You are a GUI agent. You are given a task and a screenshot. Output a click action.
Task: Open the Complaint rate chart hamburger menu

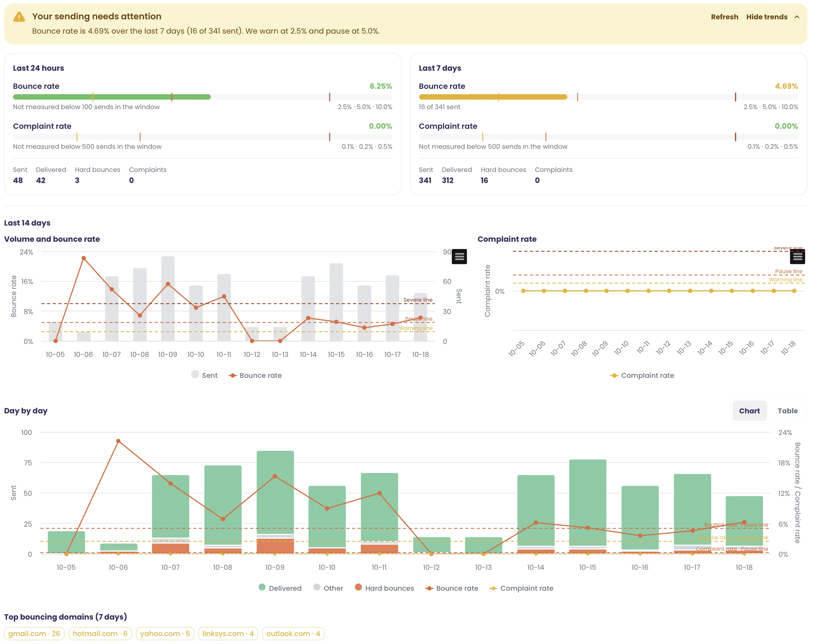[x=797, y=256]
